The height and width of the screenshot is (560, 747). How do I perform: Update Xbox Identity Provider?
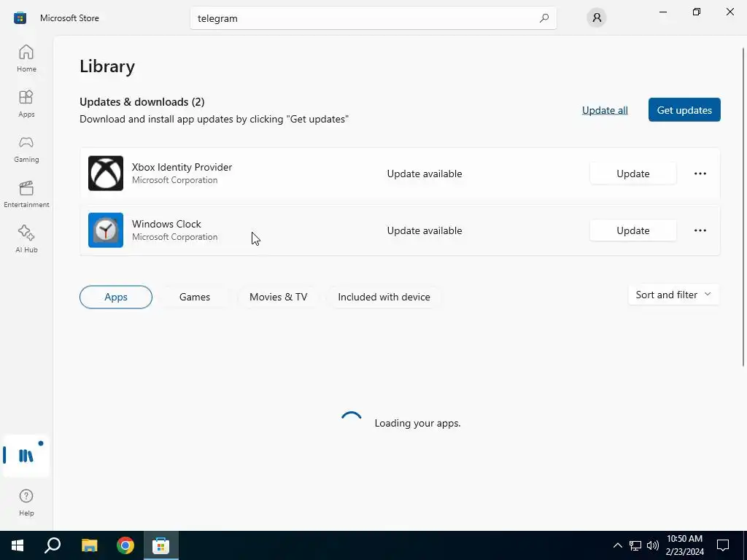(x=632, y=174)
